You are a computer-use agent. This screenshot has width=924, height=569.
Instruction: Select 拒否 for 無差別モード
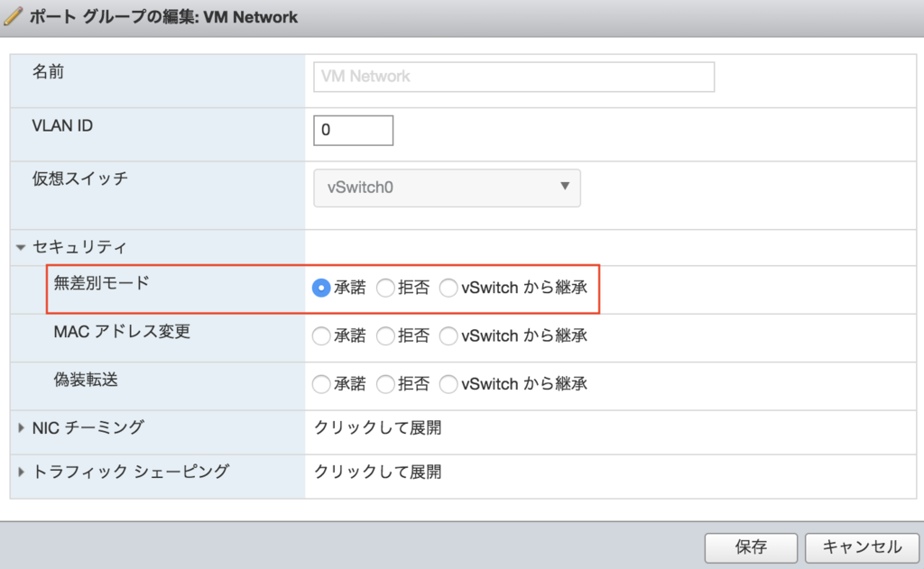pos(385,288)
